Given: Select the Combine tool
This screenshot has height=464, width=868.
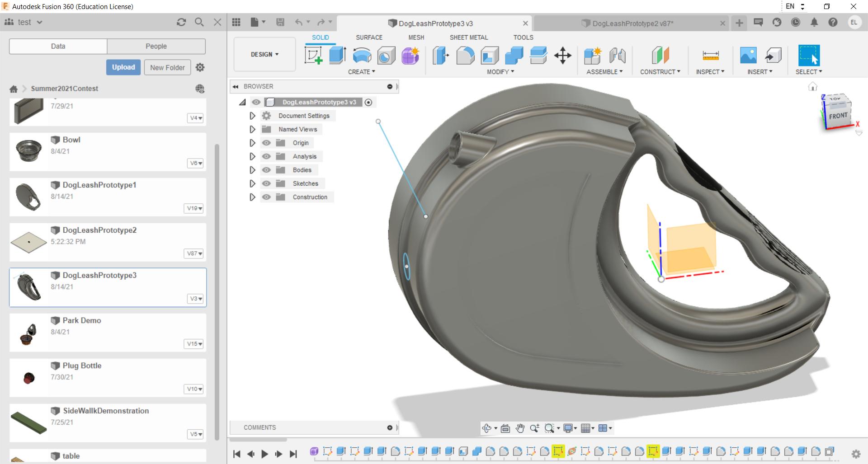Looking at the screenshot, I should (514, 56).
